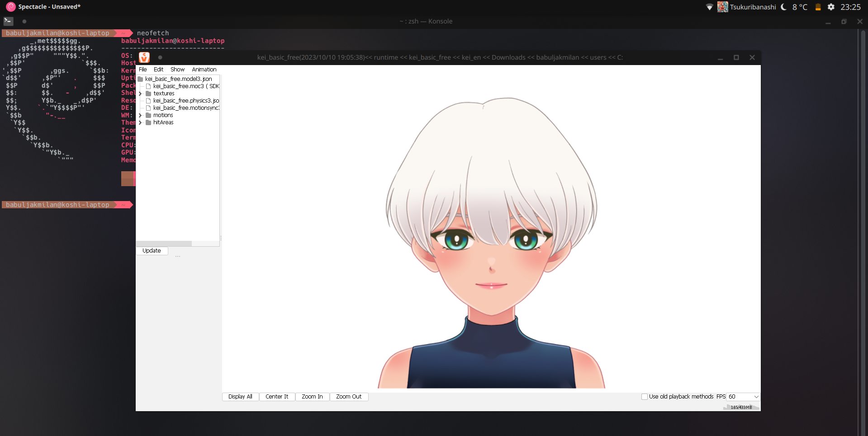This screenshot has width=868, height=436.
Task: Open the settings gear in the system tray
Action: point(831,7)
